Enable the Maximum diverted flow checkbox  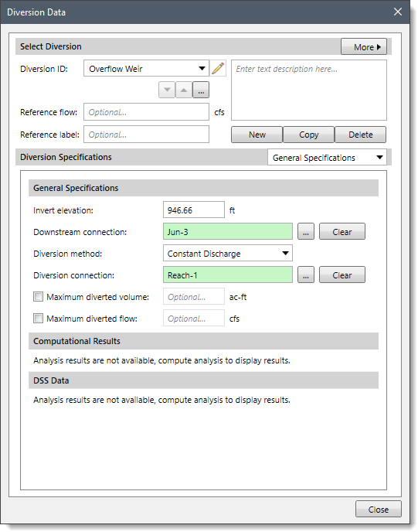39,319
